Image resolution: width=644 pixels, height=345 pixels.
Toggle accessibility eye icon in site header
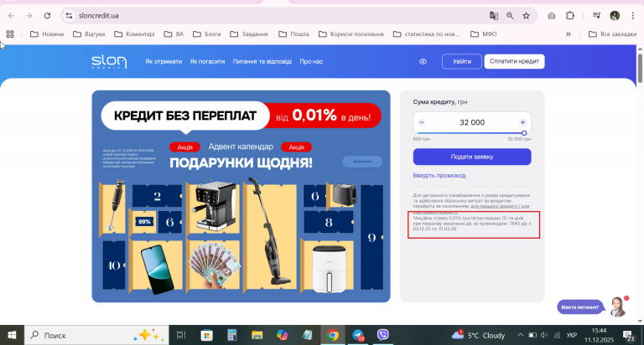click(423, 61)
